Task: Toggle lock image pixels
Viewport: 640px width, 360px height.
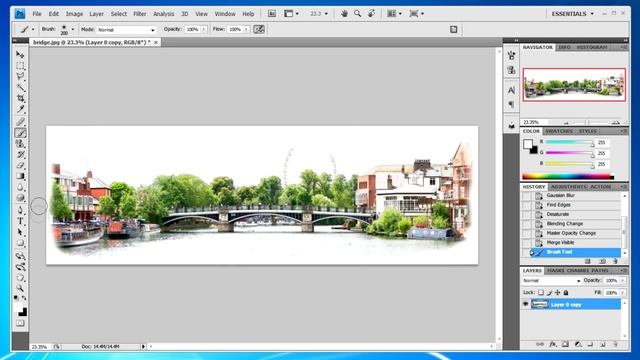Action: click(x=549, y=293)
